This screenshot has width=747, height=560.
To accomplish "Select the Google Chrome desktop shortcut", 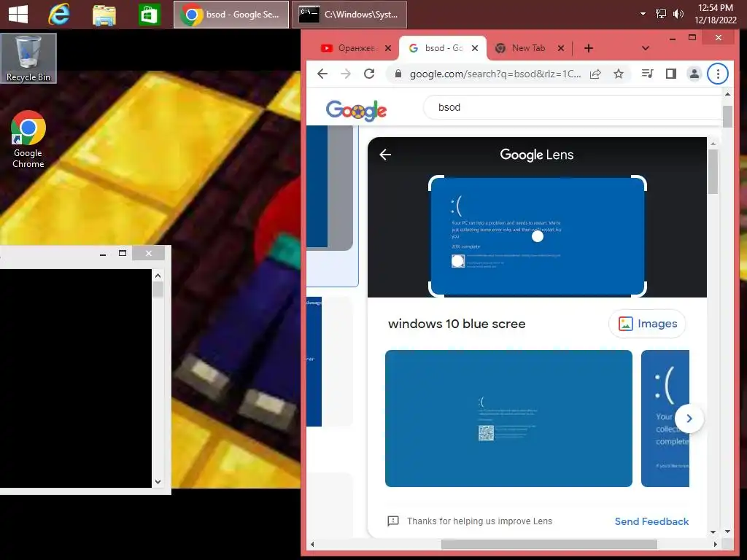I will [x=28, y=139].
